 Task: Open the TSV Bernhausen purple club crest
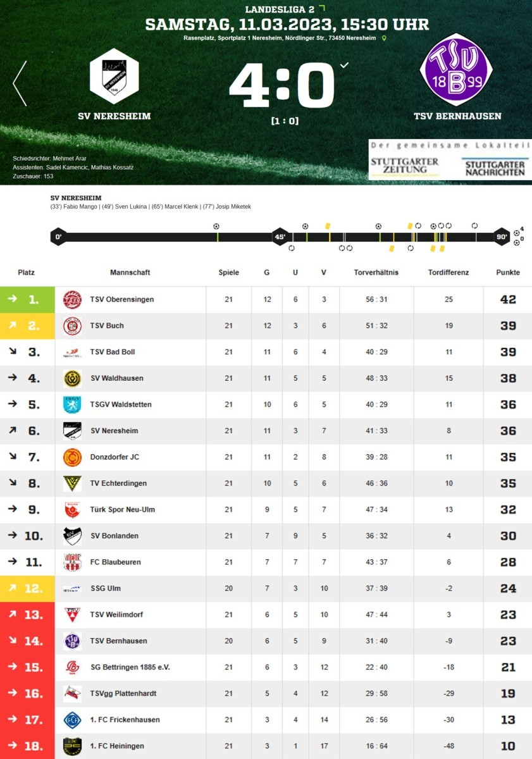(x=456, y=70)
